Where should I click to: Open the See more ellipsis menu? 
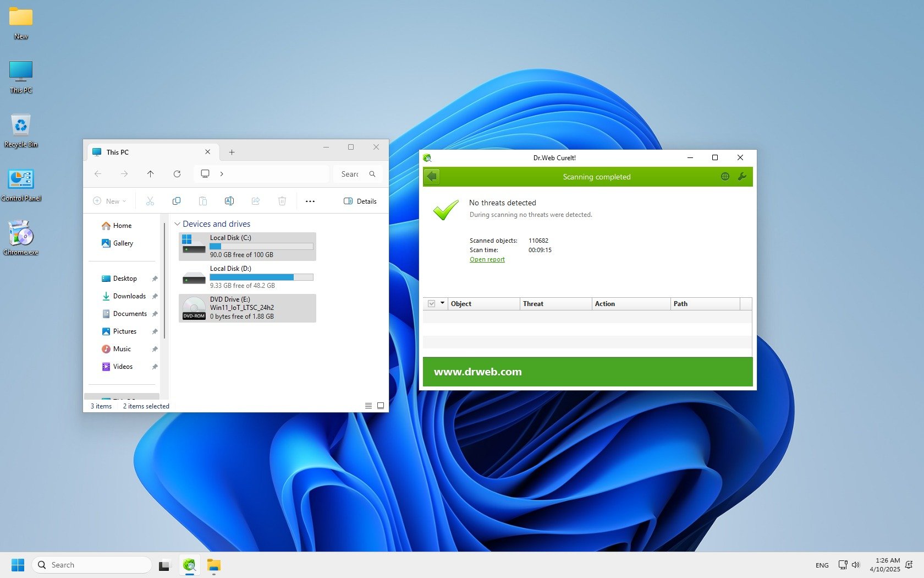pyautogui.click(x=310, y=201)
